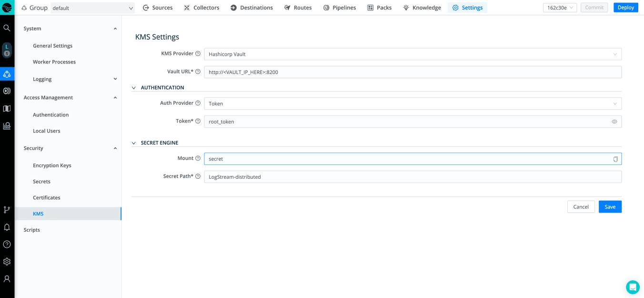Toggle Token visibility eye icon

point(614,122)
